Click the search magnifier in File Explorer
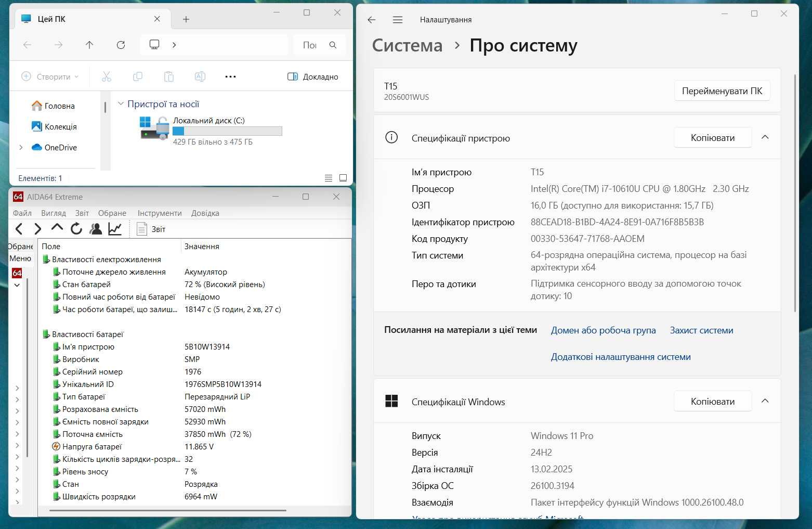The height and width of the screenshot is (529, 812). pyautogui.click(x=333, y=45)
